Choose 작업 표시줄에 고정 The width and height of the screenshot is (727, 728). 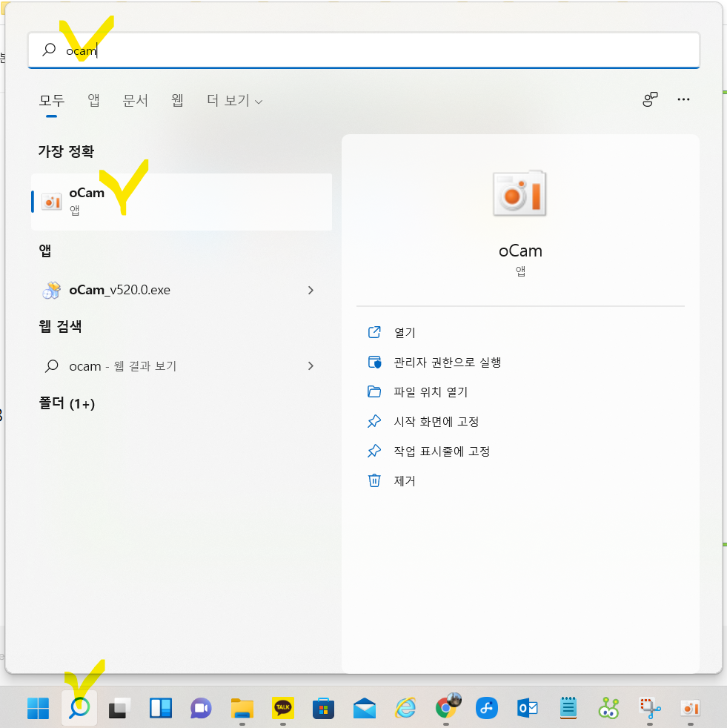(442, 451)
